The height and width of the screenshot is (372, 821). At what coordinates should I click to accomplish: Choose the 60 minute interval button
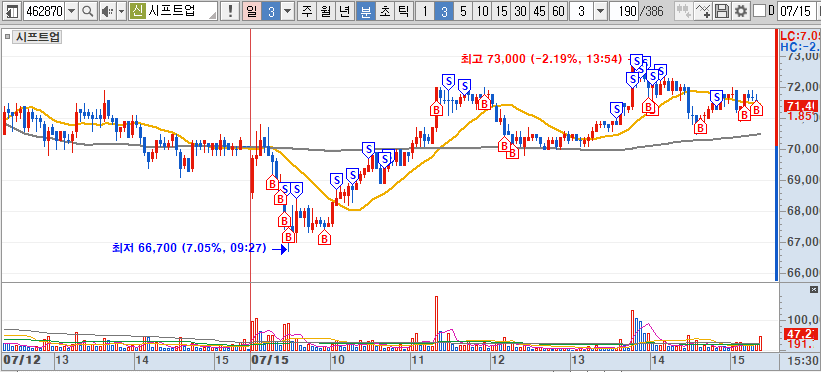(558, 10)
